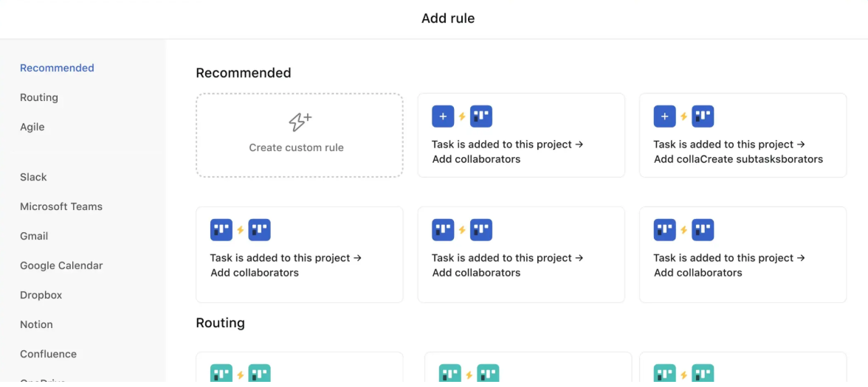The image size is (868, 387).
Task: Click the "Add rule" dialog title
Action: [448, 18]
